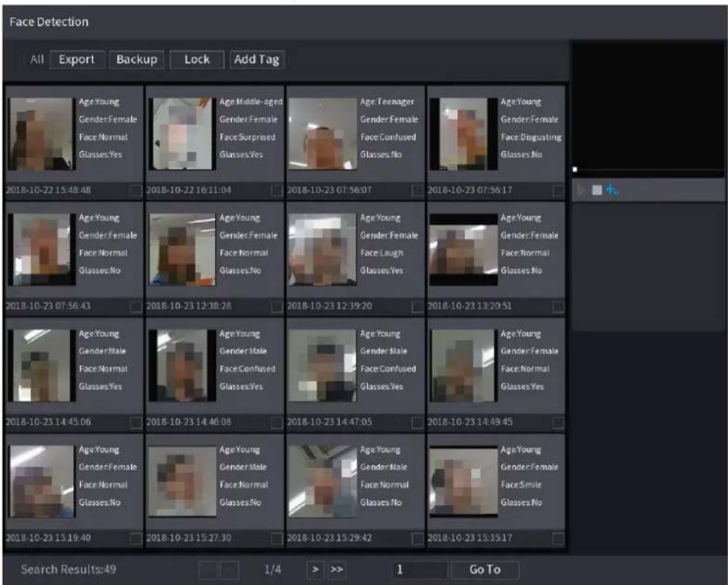Viewport: 728px width, 585px height.
Task: Tick checkbox for 2018-10-22 16:11:04 record
Action: [277, 190]
